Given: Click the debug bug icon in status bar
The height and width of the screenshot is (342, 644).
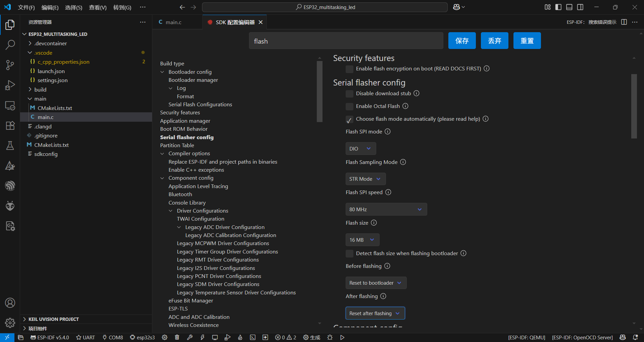Looking at the screenshot, I should [x=330, y=337].
